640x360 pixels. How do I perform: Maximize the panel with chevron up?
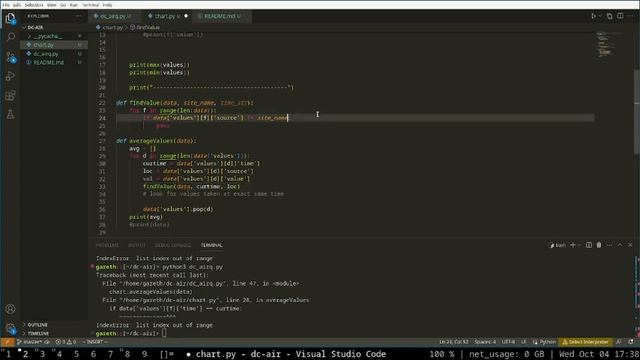(x=620, y=245)
